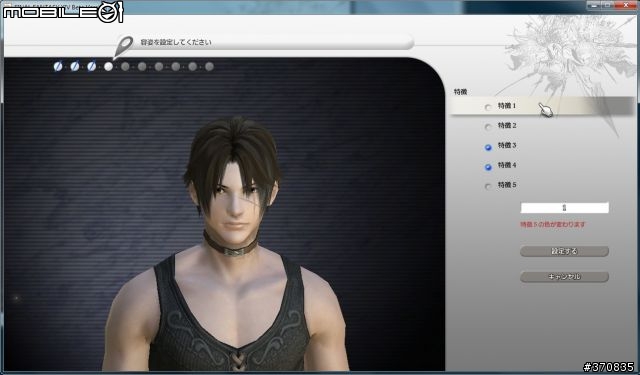Image resolution: width=640 pixels, height=375 pixels.
Task: Jump to the sixth gray step dot
Action: (142, 67)
